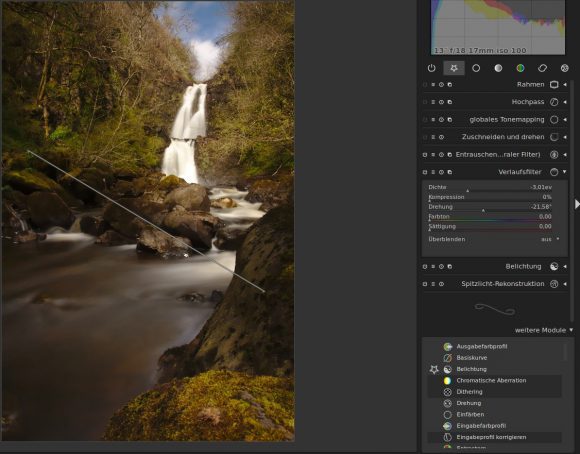Viewport: 580px width, 454px height.
Task: Expand the Entrauschen module
Action: click(x=565, y=155)
